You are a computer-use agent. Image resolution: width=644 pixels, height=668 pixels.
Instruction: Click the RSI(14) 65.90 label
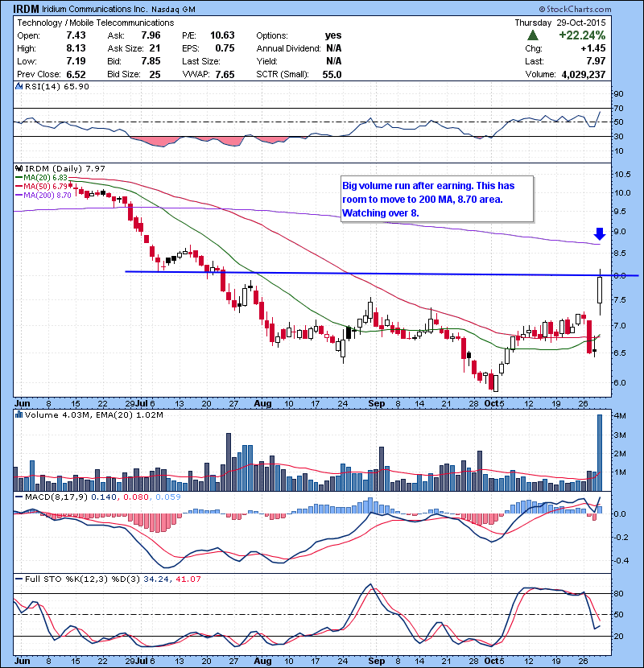point(57,86)
